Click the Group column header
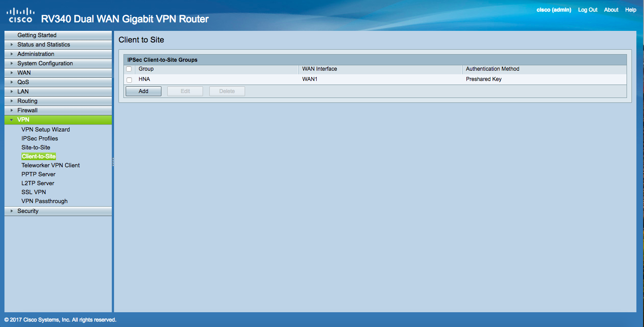This screenshot has height=327, width=644. [x=146, y=69]
